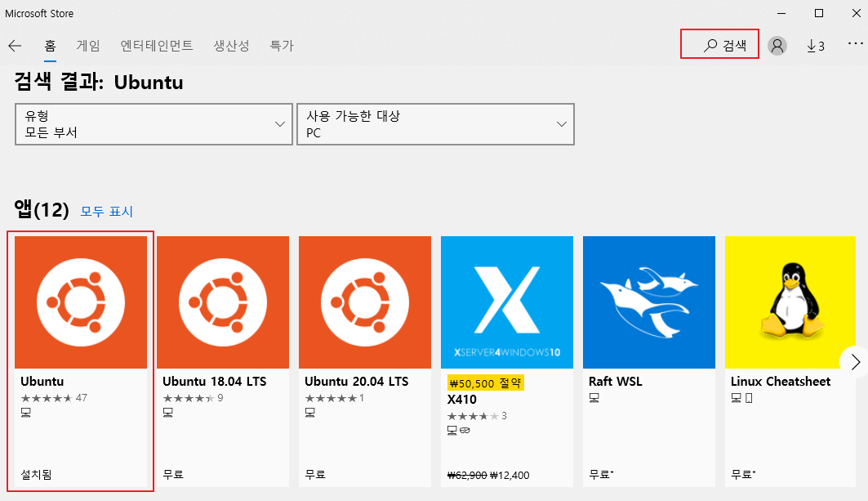Image resolution: width=868 pixels, height=501 pixels.
Task: Open the Ubuntu app tile image
Action: [x=81, y=302]
